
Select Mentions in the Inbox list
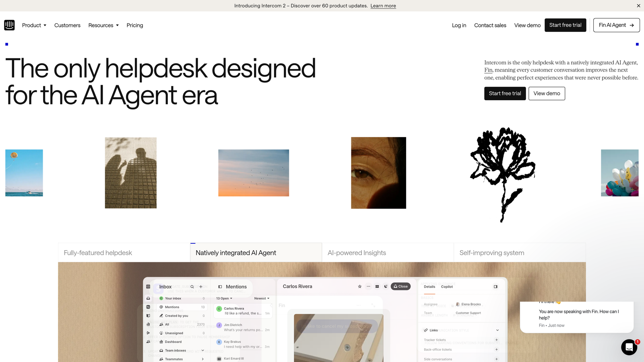coord(182,307)
